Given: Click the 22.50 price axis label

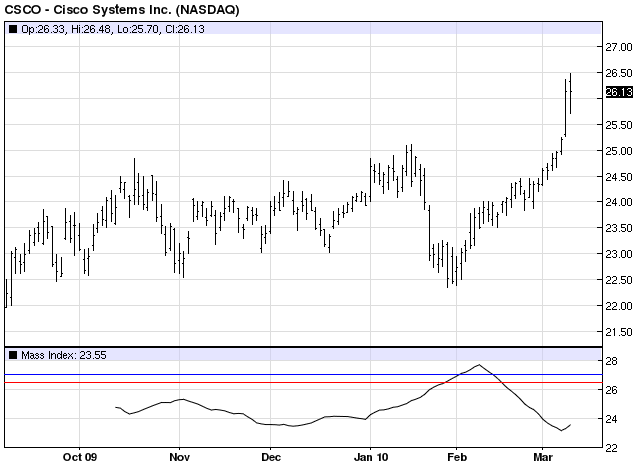Looking at the screenshot, I should point(619,280).
